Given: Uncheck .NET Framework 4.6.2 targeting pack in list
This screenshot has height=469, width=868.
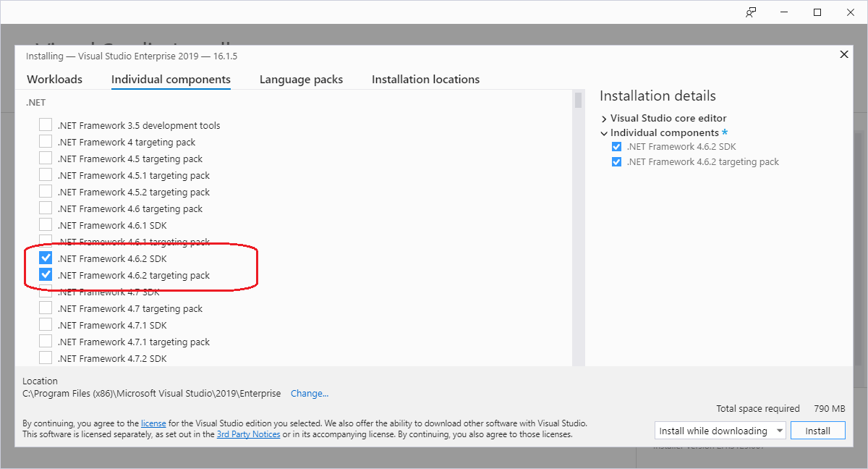Looking at the screenshot, I should tap(46, 274).
